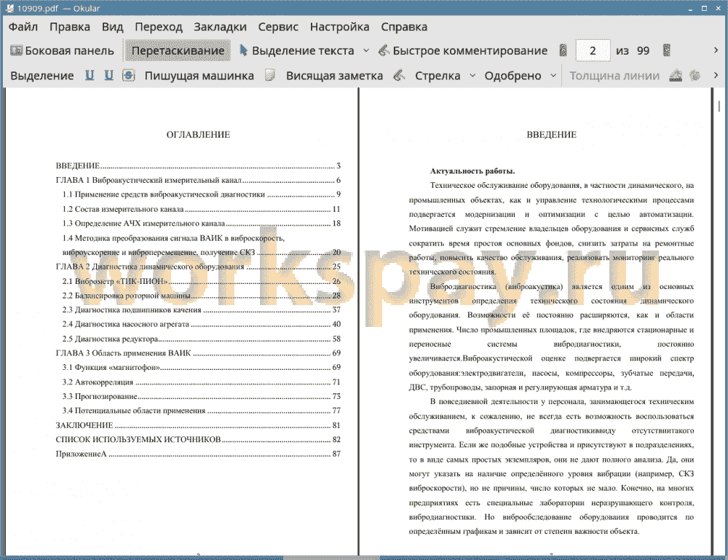Activate the Перетаскивание browse mode

pyautogui.click(x=178, y=51)
